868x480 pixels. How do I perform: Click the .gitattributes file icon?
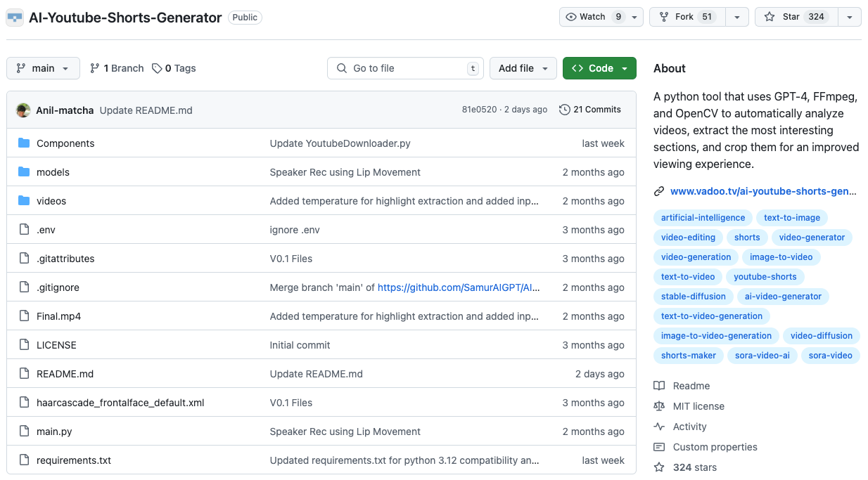pyautogui.click(x=24, y=258)
